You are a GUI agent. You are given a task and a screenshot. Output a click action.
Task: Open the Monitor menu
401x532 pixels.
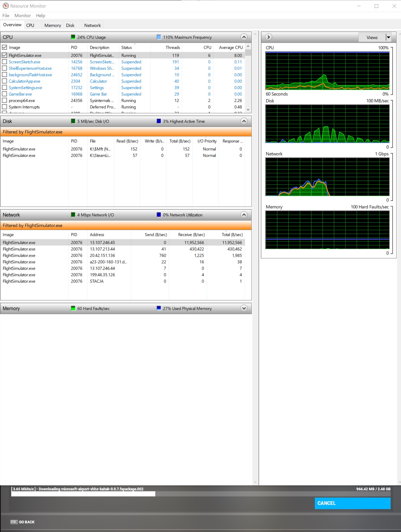click(23, 15)
